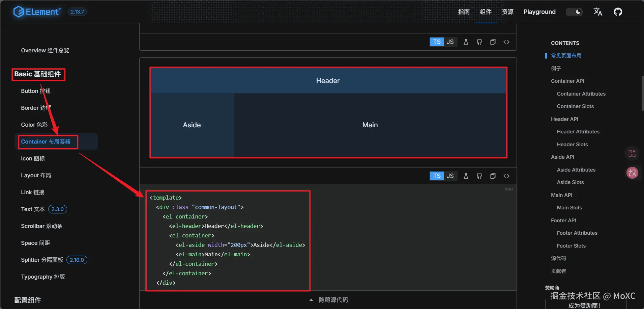Open Splitter 分隔面板 component page
Screen dimensions: 644x309
click(x=42, y=260)
